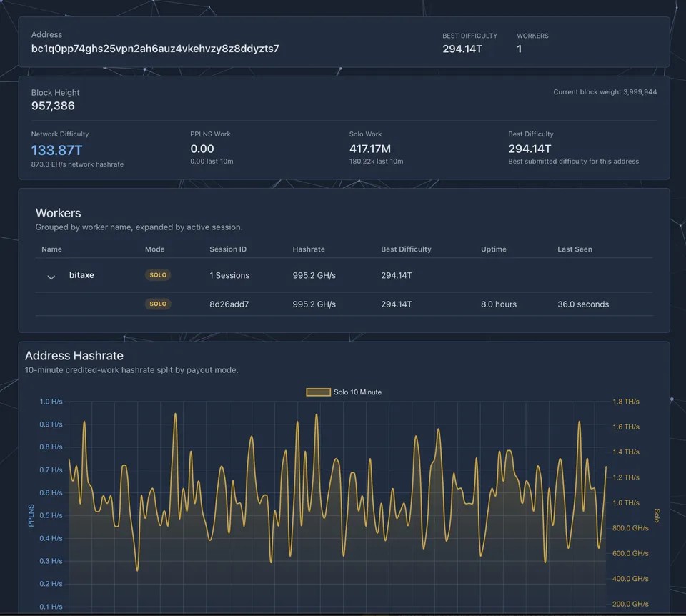686x616 pixels.
Task: Click the bitaxe worker name
Action: pyautogui.click(x=81, y=274)
